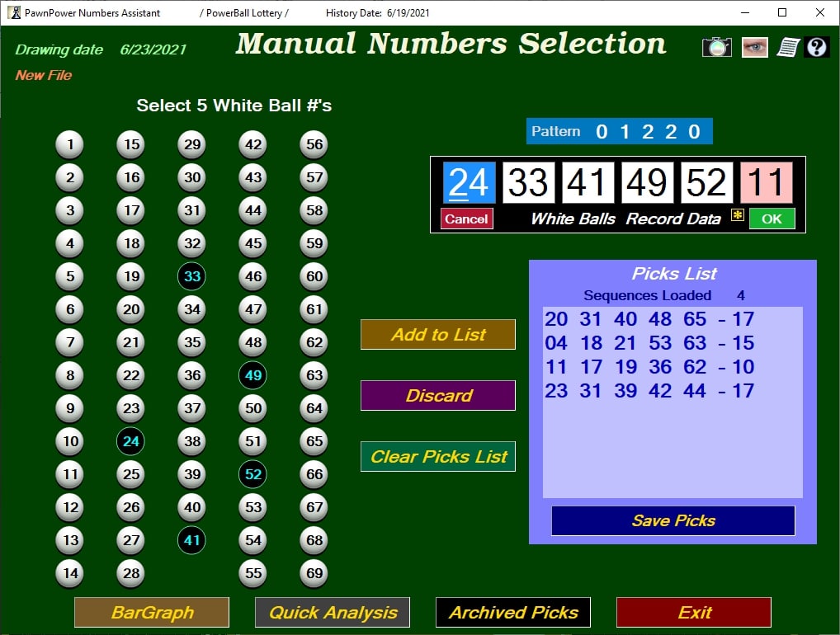840x635 pixels.
Task: Click Clear Picks List
Action: pos(437,456)
